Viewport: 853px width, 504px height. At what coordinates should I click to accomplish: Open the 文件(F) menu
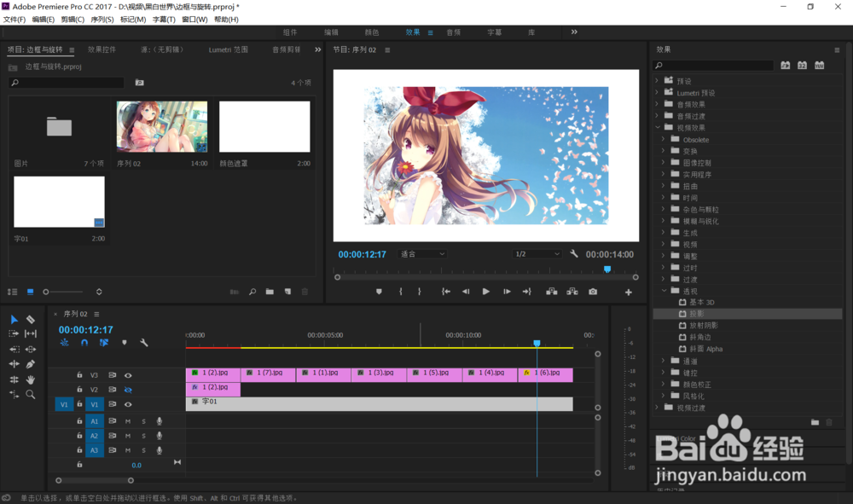[15, 20]
